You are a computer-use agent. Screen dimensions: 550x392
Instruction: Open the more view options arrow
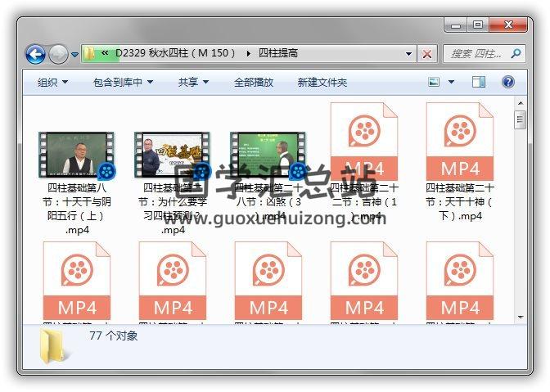[x=452, y=82]
